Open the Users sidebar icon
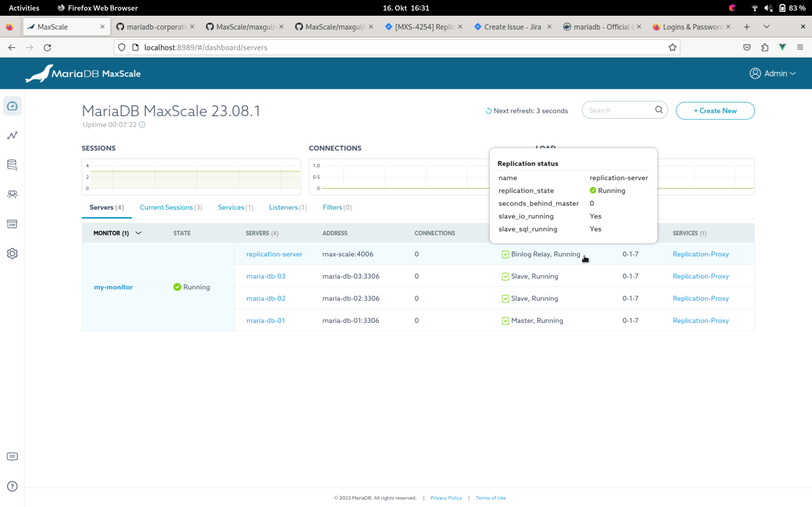Image resolution: width=812 pixels, height=507 pixels. tap(12, 194)
